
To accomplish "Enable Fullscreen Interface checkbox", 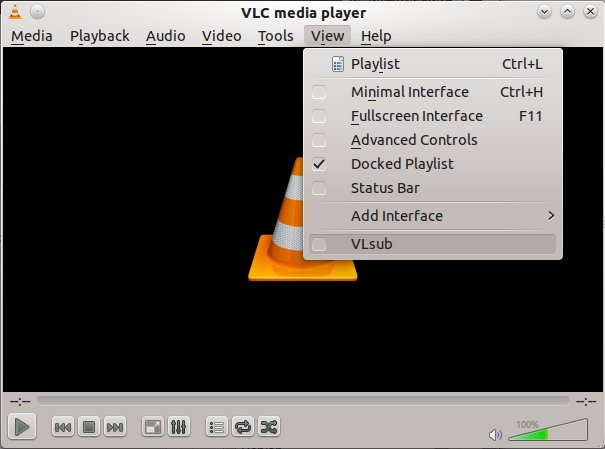I will point(319,116).
